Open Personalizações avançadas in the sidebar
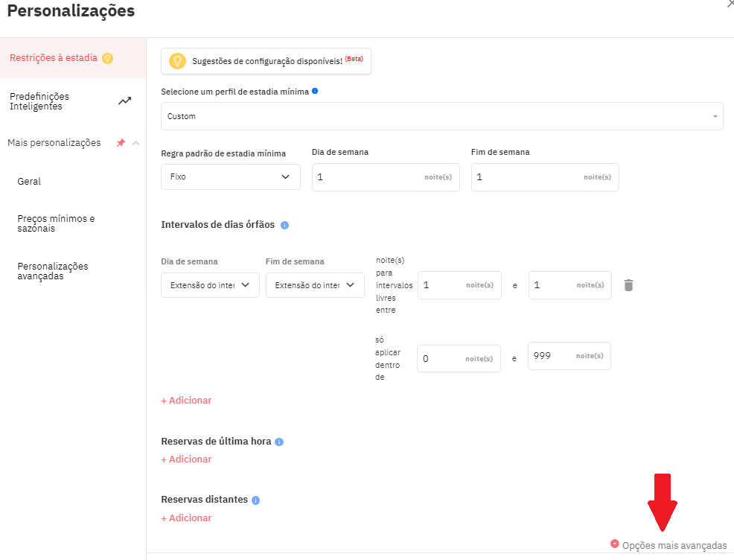734x560 pixels. pos(53,271)
